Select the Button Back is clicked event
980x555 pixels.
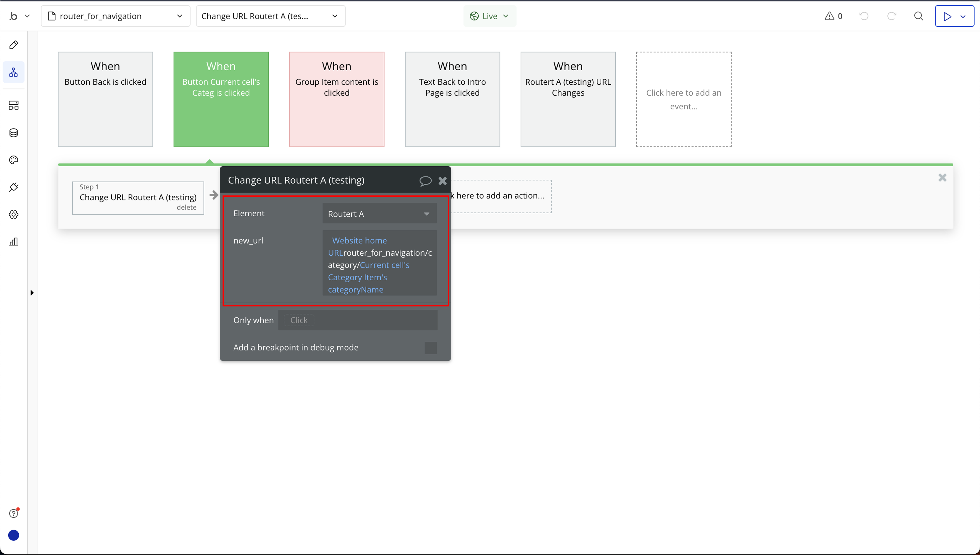[x=105, y=99]
